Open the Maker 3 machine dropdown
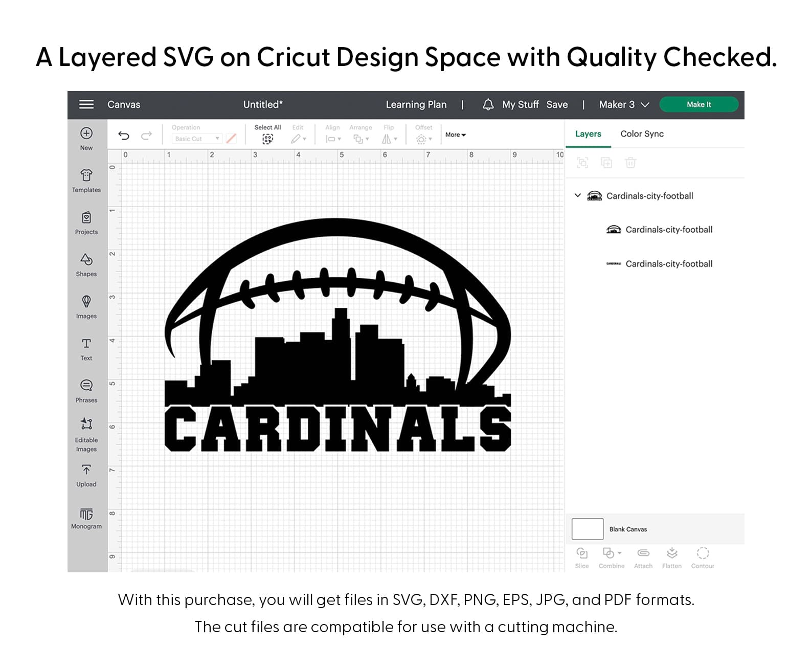Screen dimensions: 812x669 [624, 104]
